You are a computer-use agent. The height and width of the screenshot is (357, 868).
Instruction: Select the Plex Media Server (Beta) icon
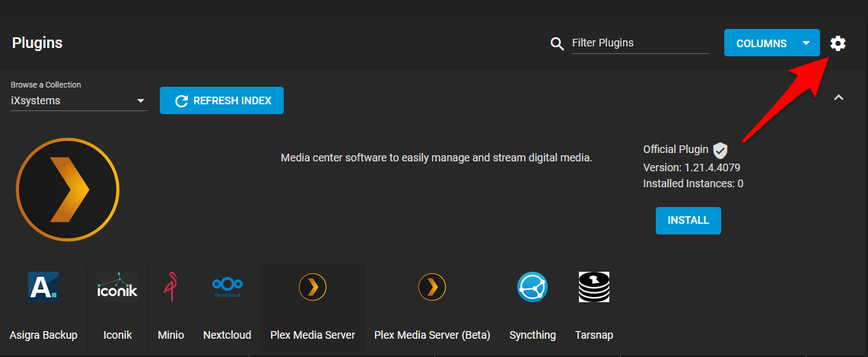[432, 287]
